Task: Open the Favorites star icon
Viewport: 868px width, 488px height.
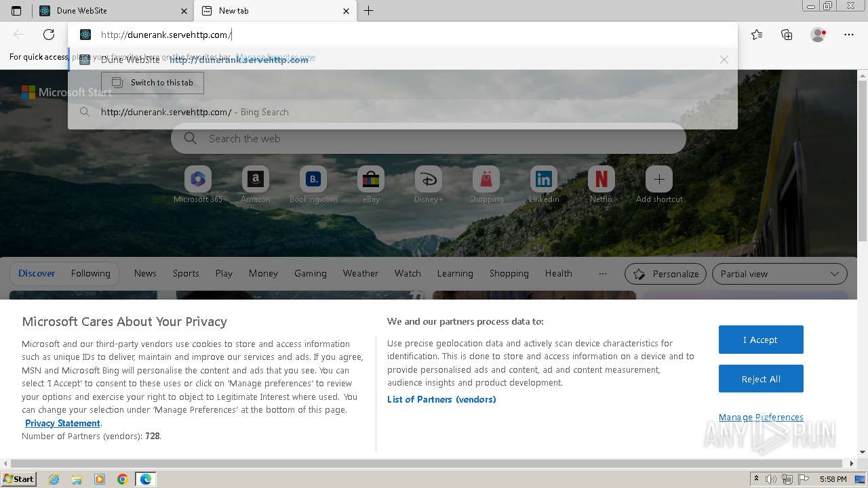Action: (757, 35)
